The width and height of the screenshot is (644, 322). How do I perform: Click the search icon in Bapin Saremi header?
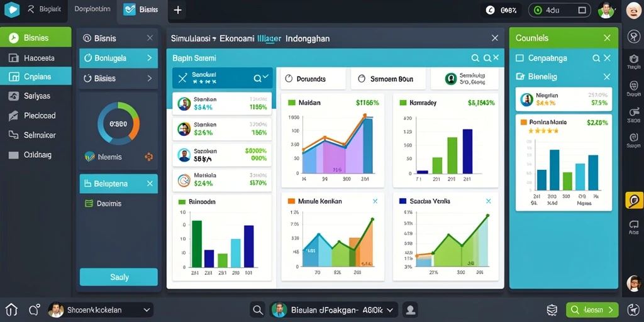pos(475,58)
